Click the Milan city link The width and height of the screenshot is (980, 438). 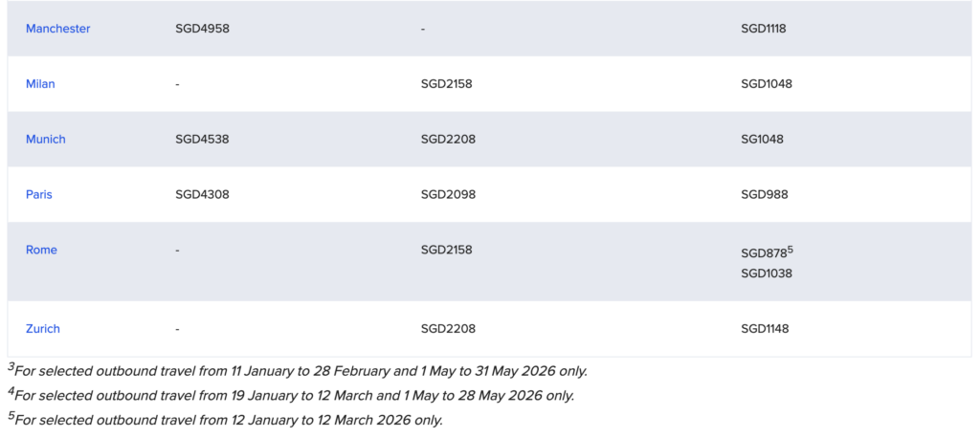(x=40, y=84)
